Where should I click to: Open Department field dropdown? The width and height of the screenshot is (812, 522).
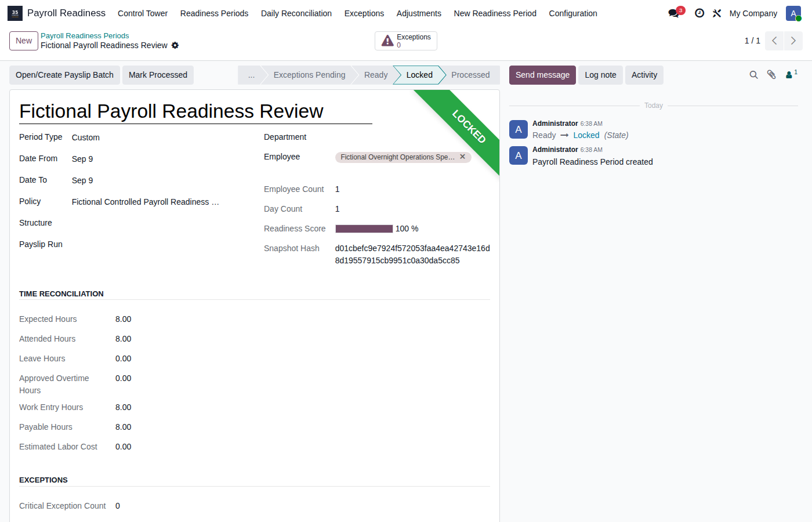point(412,137)
